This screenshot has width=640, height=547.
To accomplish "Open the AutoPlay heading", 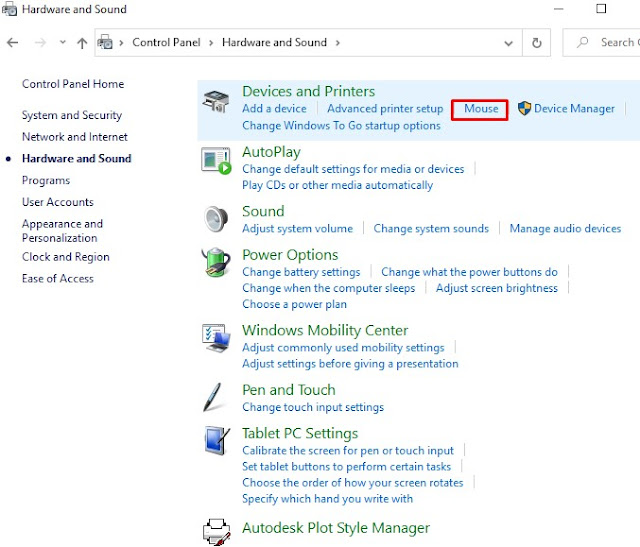I will (x=271, y=152).
